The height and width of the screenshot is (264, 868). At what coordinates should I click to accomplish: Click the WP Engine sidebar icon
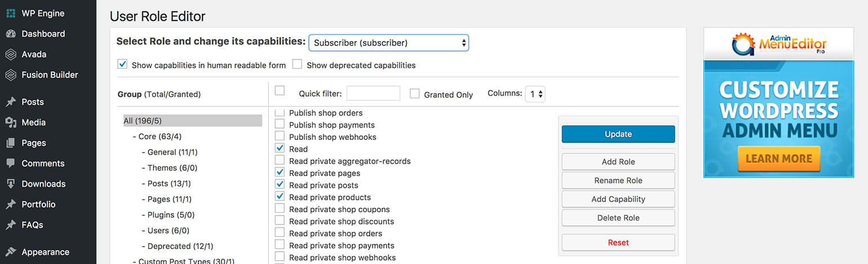point(11,13)
